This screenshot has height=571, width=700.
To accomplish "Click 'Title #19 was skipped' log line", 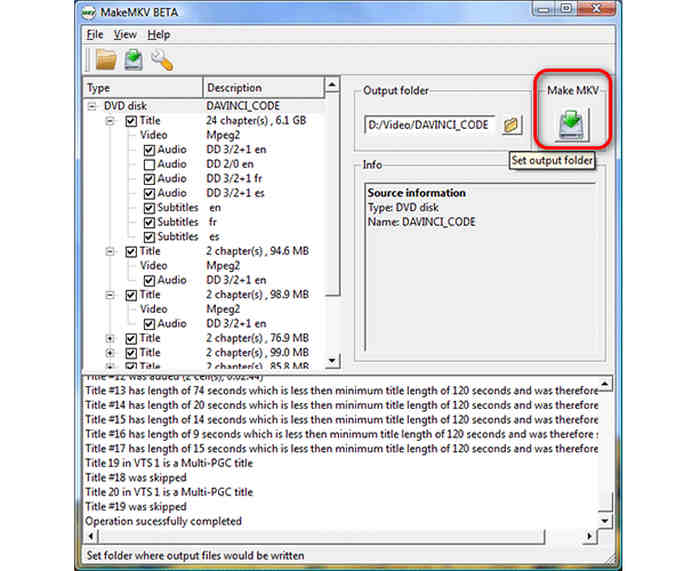I will point(136,506).
